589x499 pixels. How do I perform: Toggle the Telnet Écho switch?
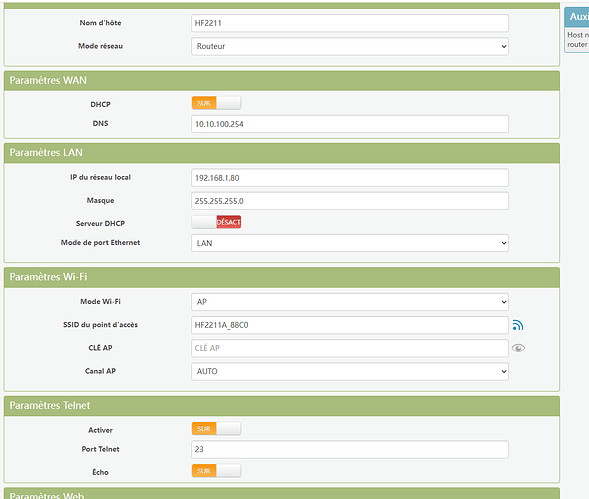coord(216,471)
